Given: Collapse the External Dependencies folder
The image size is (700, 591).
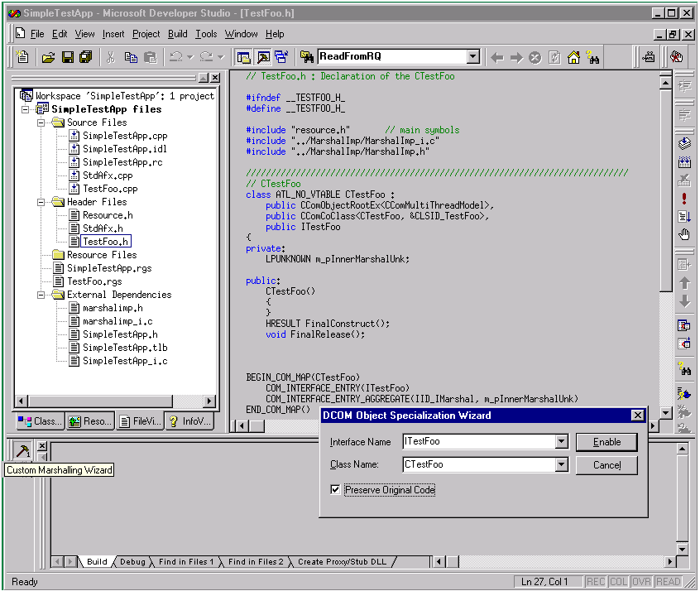Looking at the screenshot, I should tap(41, 295).
